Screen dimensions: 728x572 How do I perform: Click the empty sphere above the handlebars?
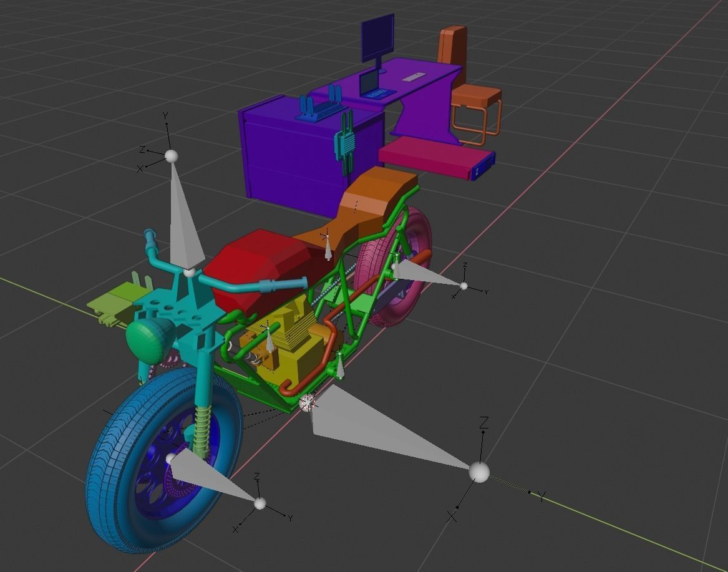click(172, 156)
